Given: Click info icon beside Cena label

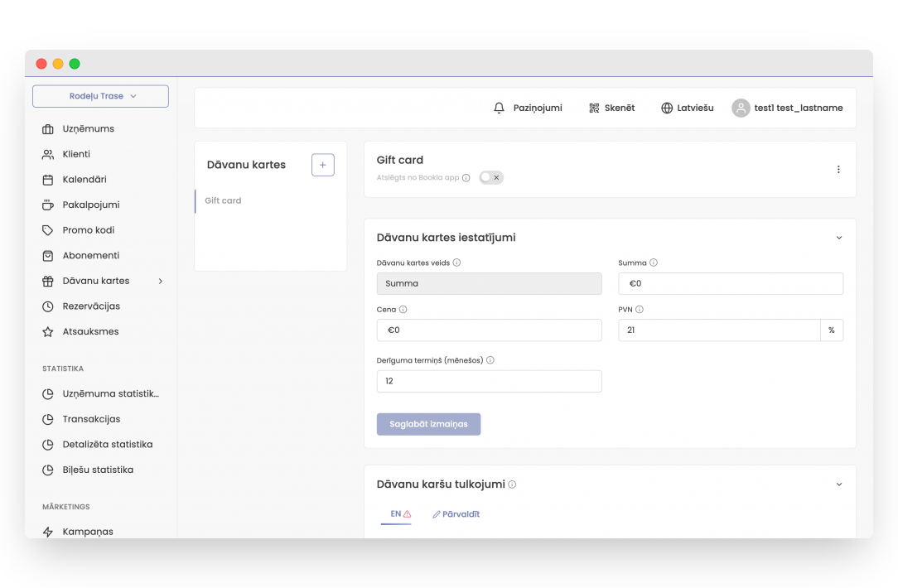Looking at the screenshot, I should click(403, 310).
